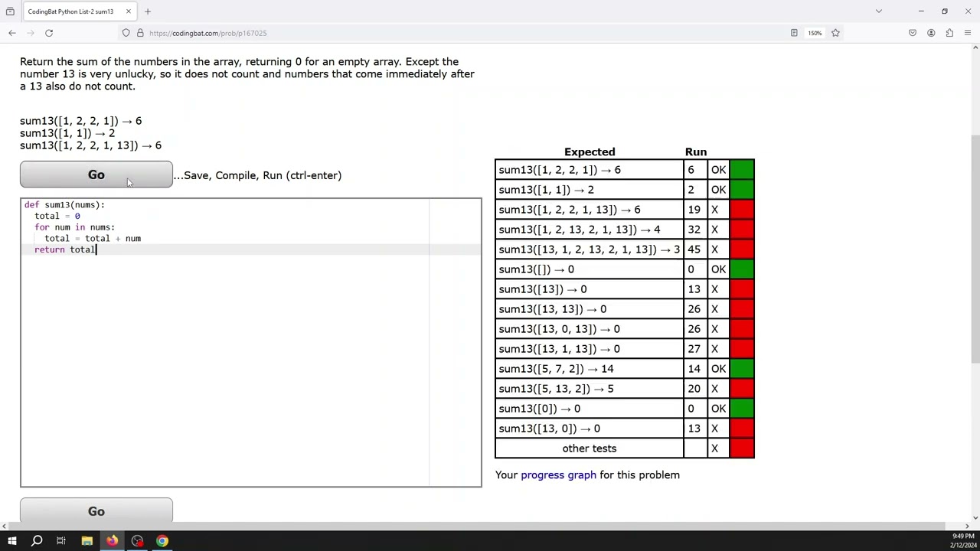Place cursor in the sum13 code editor
980x551 pixels.
pos(251,342)
